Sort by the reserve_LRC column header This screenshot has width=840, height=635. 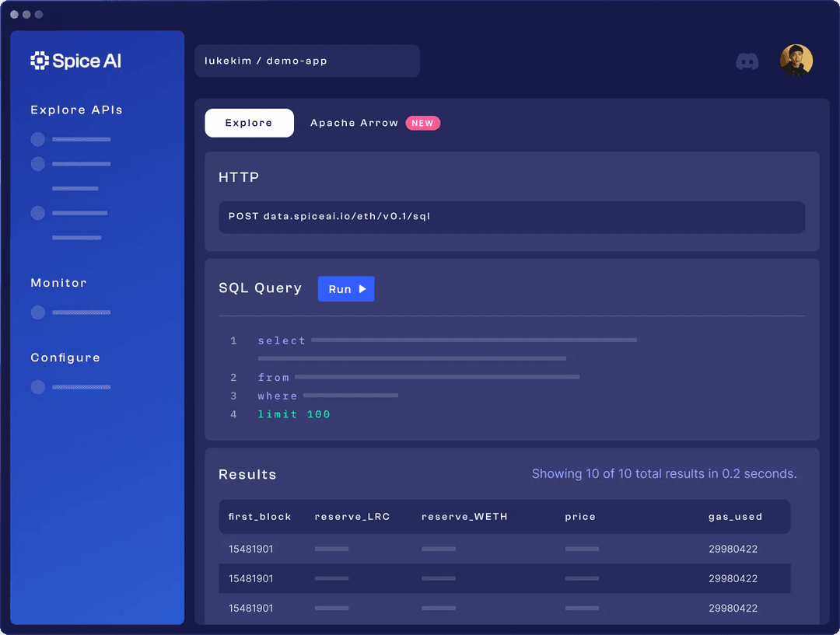tap(352, 517)
